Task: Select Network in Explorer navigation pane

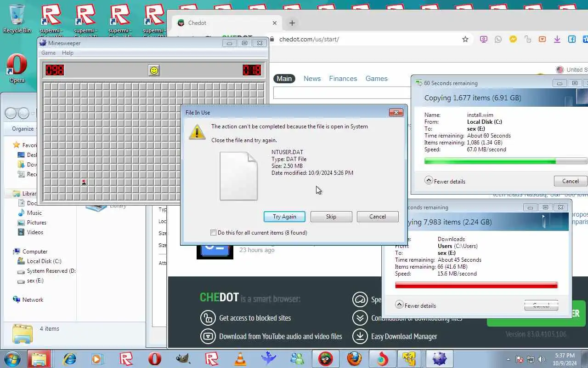Action: (x=28, y=300)
